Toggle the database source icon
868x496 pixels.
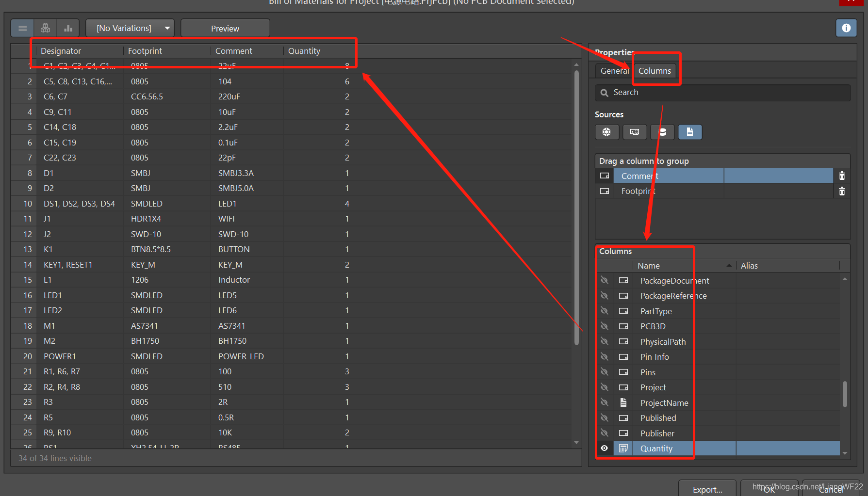[x=662, y=132]
